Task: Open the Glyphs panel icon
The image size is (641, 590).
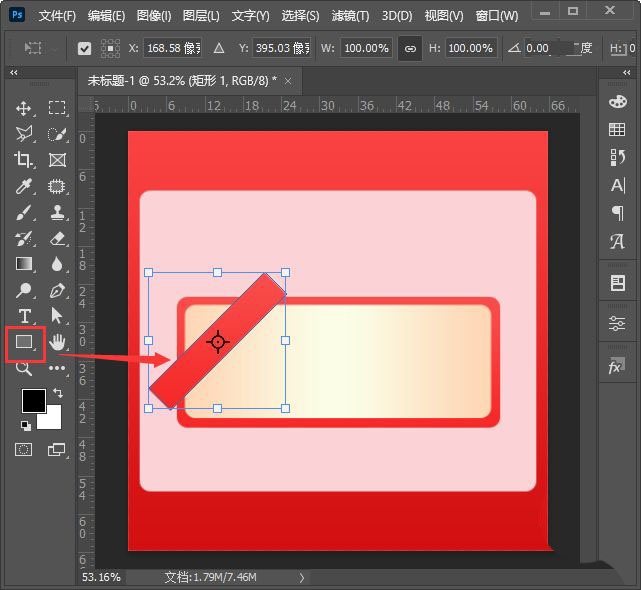Action: [x=617, y=241]
